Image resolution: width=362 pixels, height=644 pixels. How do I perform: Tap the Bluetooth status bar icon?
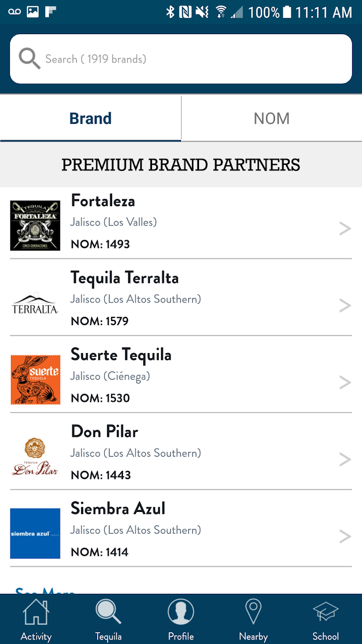(170, 11)
